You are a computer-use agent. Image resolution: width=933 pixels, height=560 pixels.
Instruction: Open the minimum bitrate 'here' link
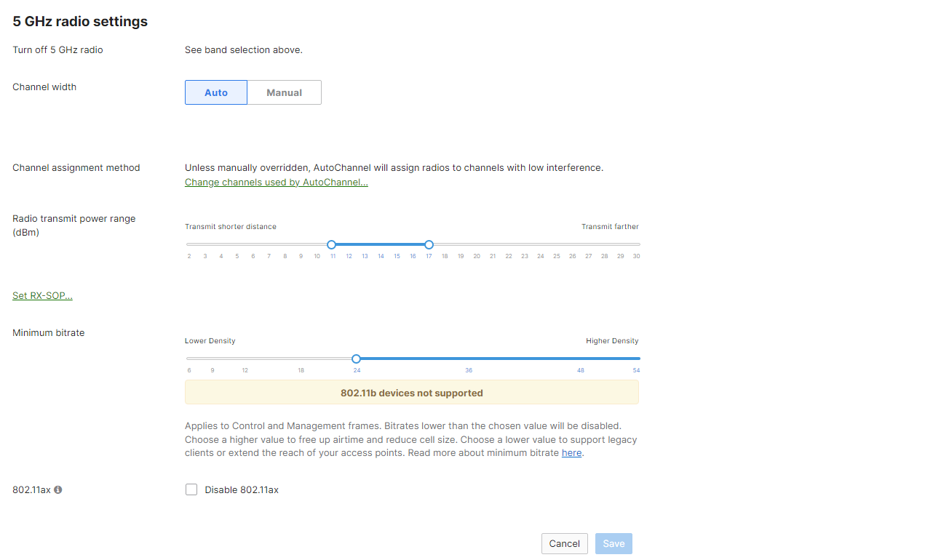coord(571,452)
